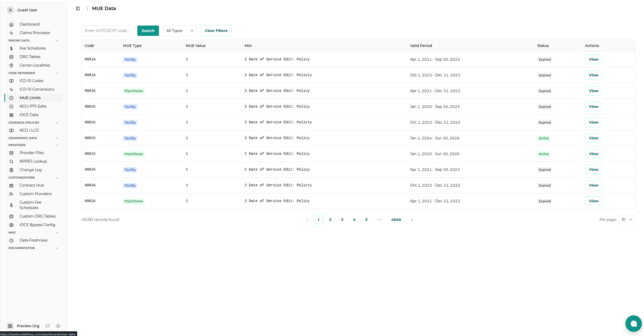Image resolution: width=644 pixels, height=336 pixels.
Task: Open the Per page count dropdown
Action: coord(626,220)
